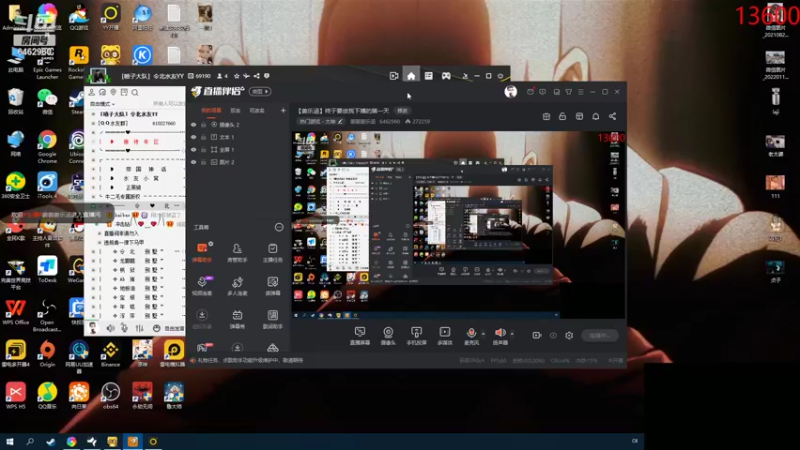Hide the 图片 2 source
This screenshot has width=800, height=450.
193,162
